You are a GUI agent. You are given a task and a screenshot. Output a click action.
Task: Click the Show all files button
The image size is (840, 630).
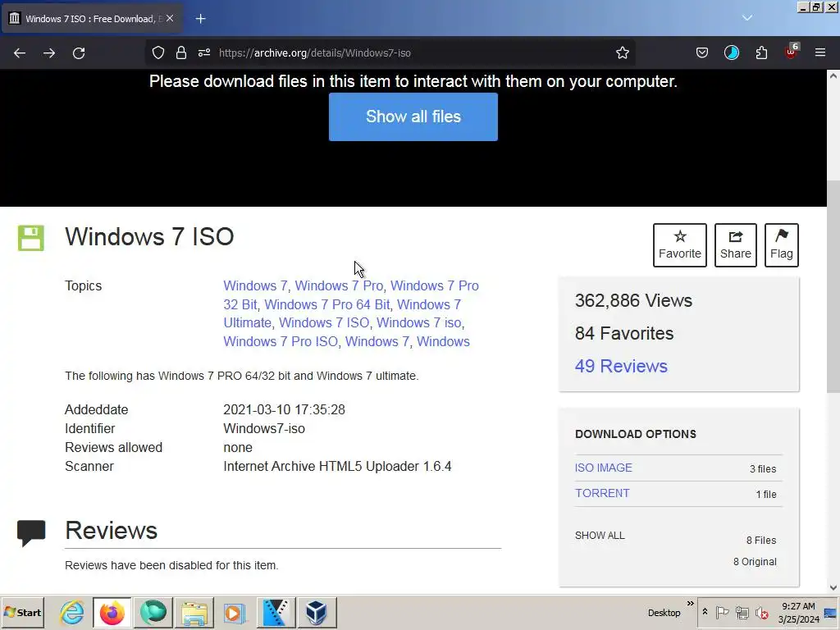413,116
